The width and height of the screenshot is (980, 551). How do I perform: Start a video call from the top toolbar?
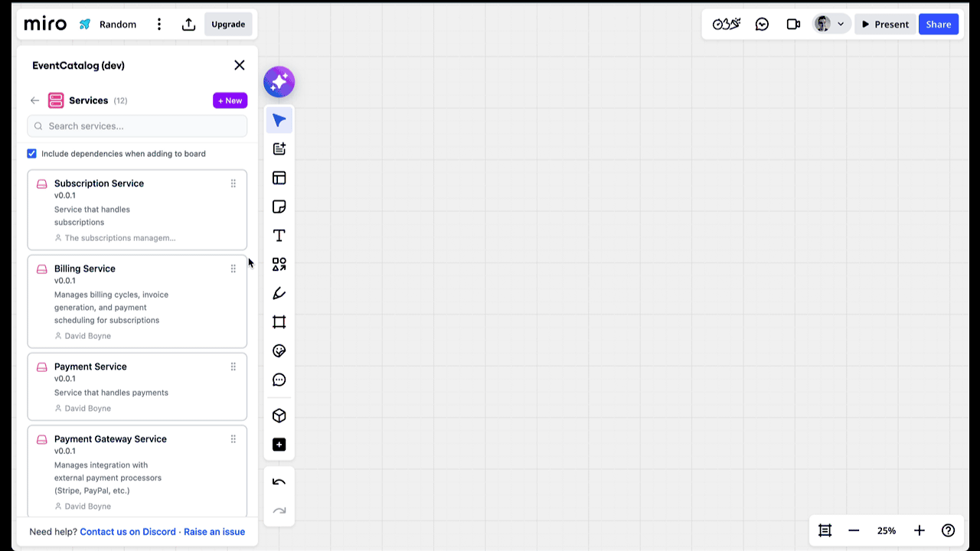click(x=793, y=24)
